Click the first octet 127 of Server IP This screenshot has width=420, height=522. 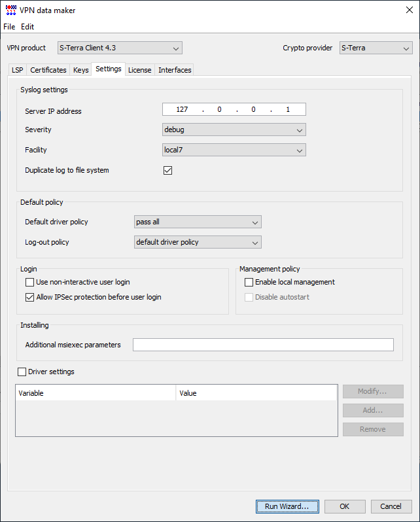tap(182, 109)
